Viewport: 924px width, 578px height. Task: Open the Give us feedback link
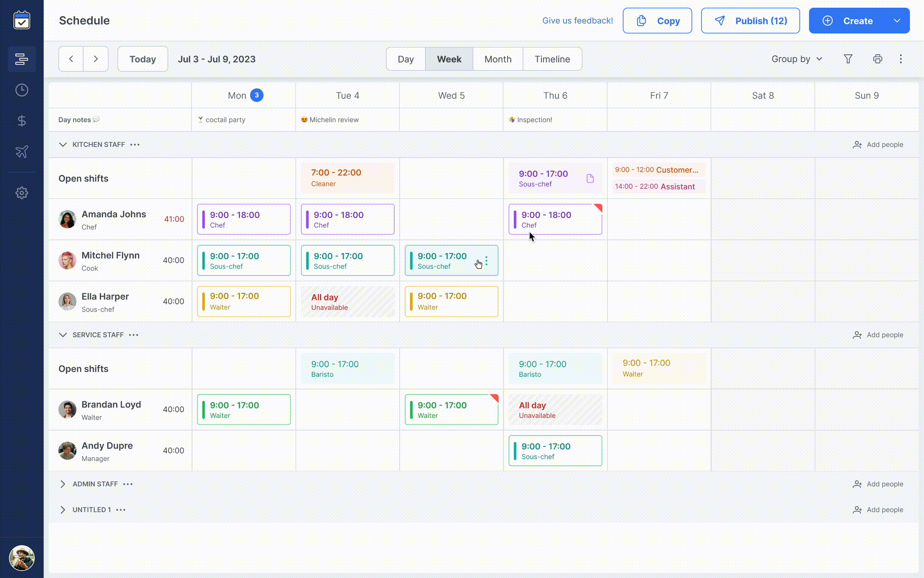click(x=577, y=20)
